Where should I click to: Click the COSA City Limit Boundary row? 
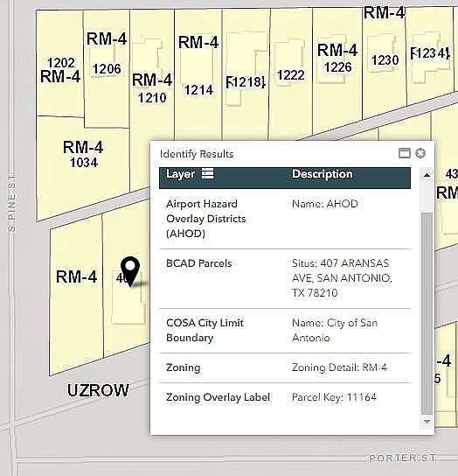click(285, 331)
